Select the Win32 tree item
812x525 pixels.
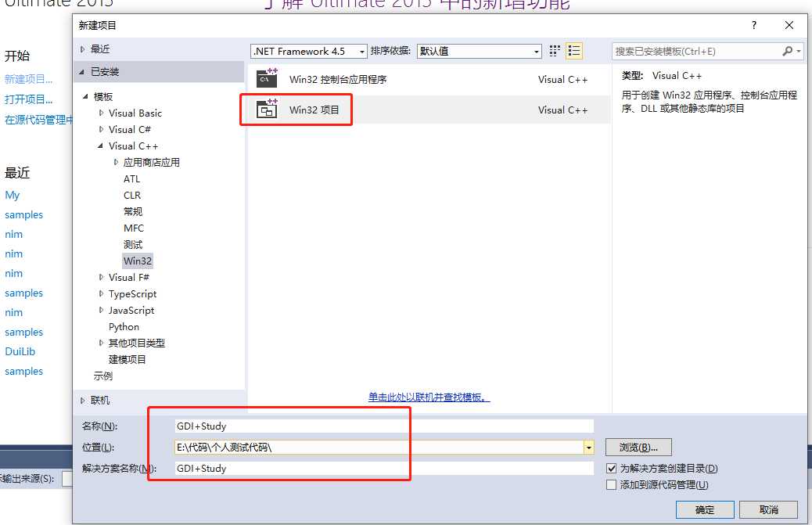pos(138,261)
